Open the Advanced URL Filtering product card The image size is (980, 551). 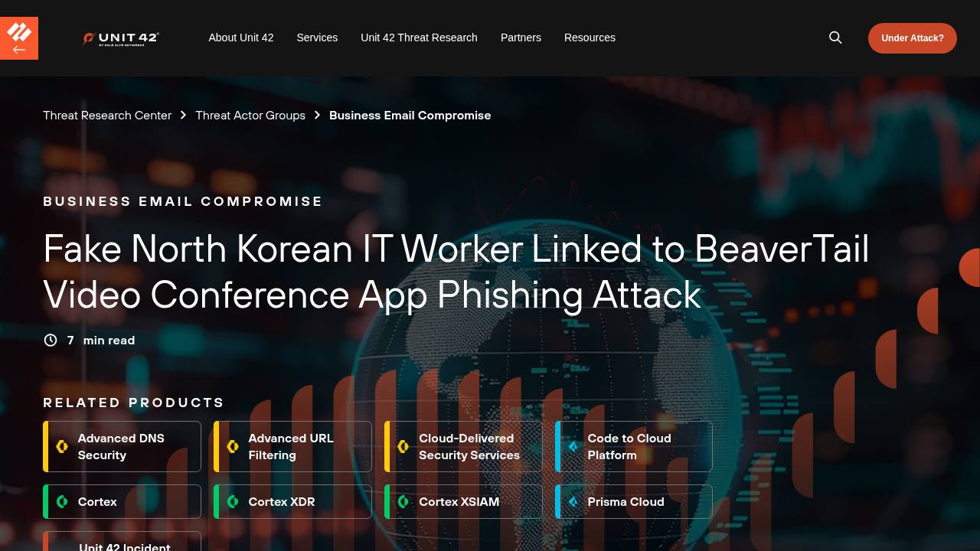coord(292,447)
